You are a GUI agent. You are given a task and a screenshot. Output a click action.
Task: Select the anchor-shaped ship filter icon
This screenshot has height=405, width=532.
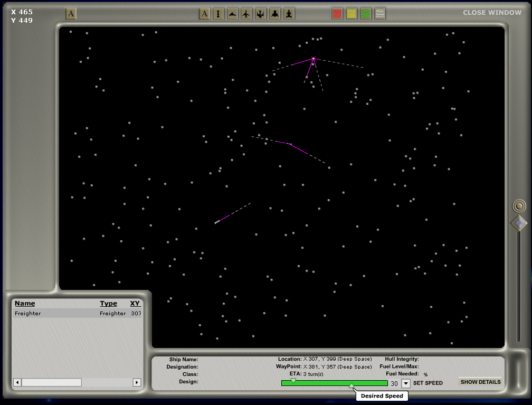click(261, 14)
